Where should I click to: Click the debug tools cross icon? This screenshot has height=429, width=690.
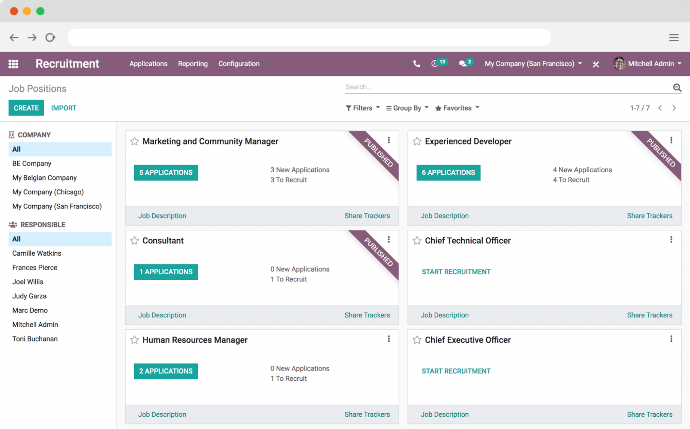(x=596, y=64)
